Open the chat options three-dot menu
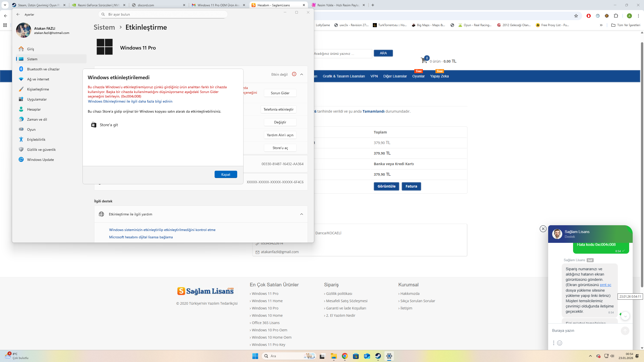Screen dimensions: 644x362 (x=553, y=343)
